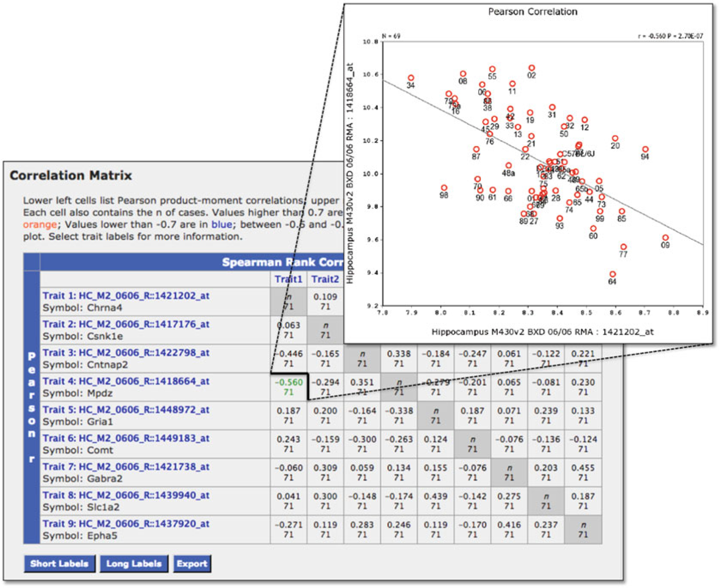Click the 0.283 cell in Trait 9 row

362,529
